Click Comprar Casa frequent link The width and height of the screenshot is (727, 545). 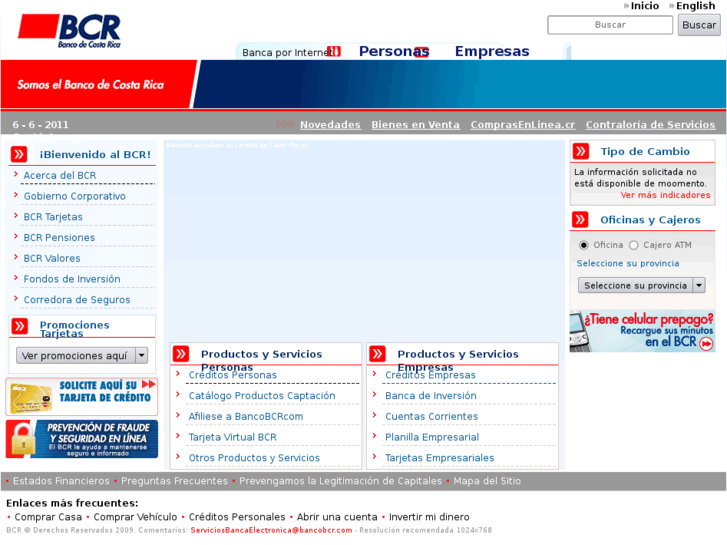(48, 517)
